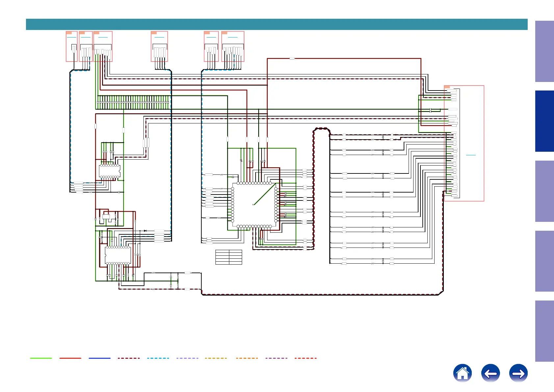
Task: Open the third side tab from top
Action: [x=544, y=191]
